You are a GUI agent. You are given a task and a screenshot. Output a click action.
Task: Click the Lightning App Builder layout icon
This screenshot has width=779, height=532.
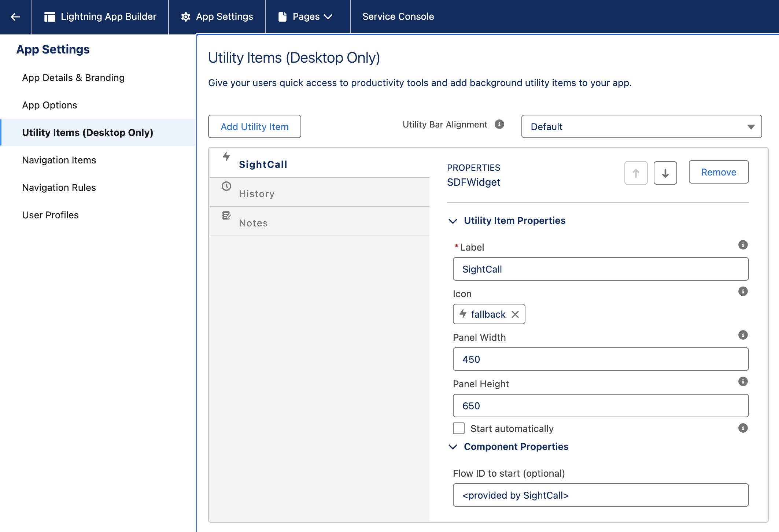(49, 17)
